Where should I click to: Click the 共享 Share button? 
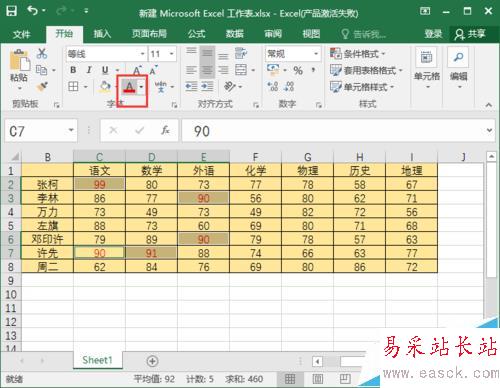[470, 34]
